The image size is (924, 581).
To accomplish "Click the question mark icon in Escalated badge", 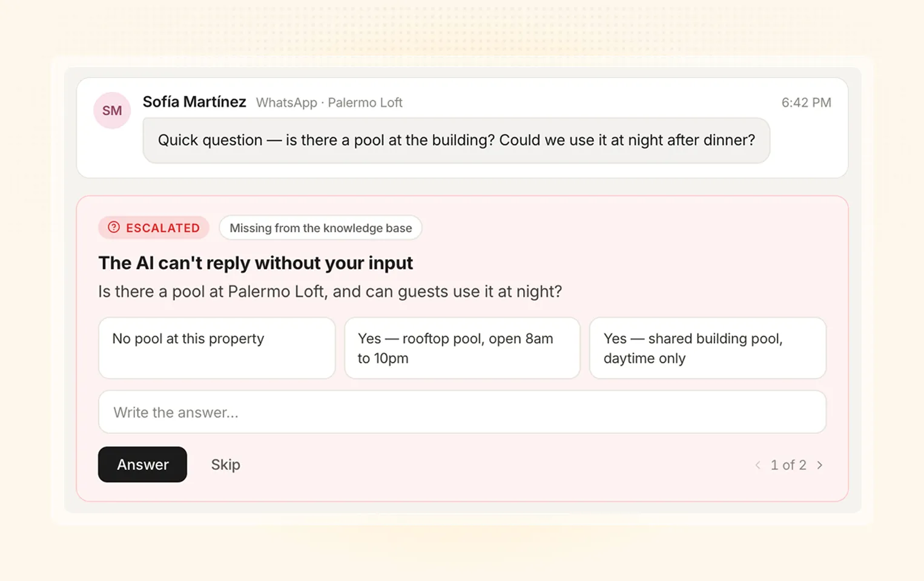I will 114,228.
